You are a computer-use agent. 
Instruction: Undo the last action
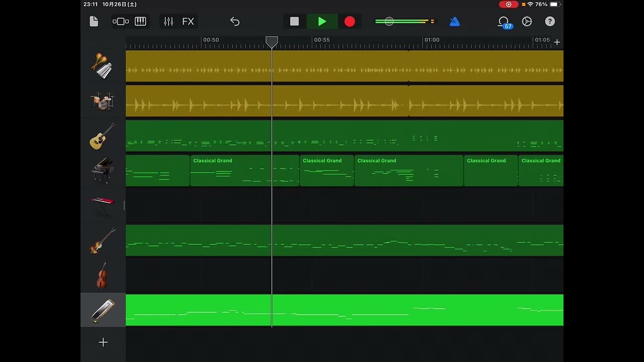235,22
